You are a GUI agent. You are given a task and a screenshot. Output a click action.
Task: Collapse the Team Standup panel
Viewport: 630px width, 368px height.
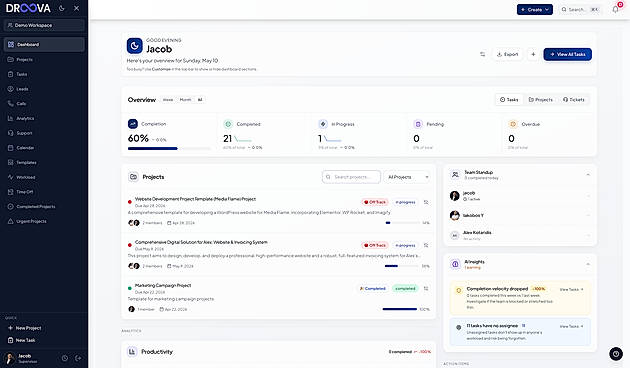tap(588, 175)
